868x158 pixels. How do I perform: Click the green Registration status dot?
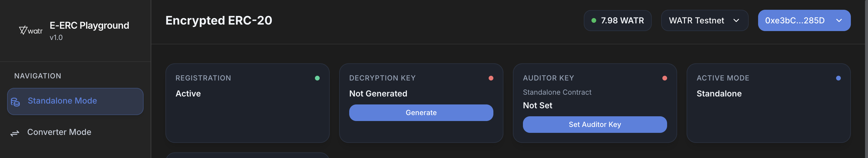(x=317, y=78)
